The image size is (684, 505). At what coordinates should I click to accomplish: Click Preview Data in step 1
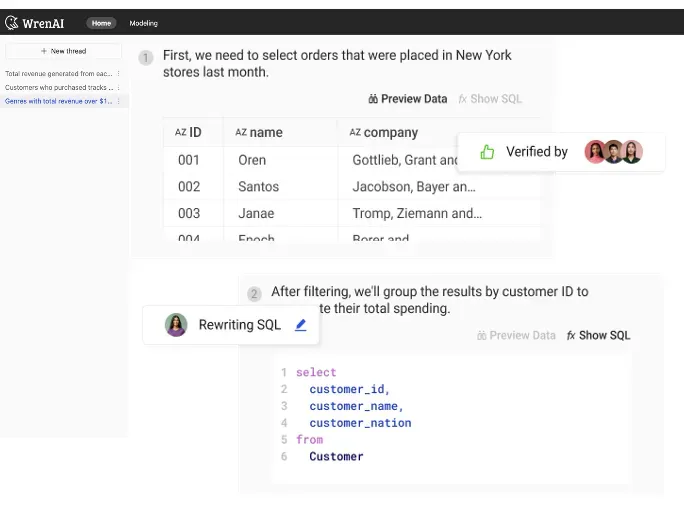[x=408, y=99]
